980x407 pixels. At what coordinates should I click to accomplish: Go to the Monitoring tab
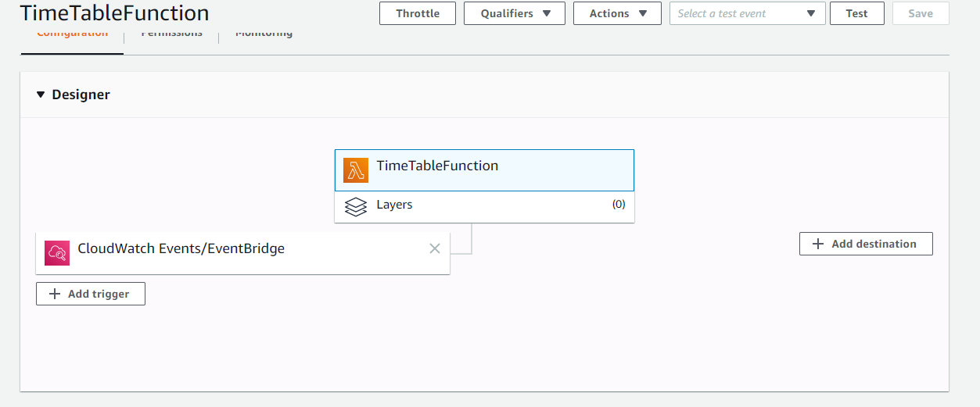[264, 34]
